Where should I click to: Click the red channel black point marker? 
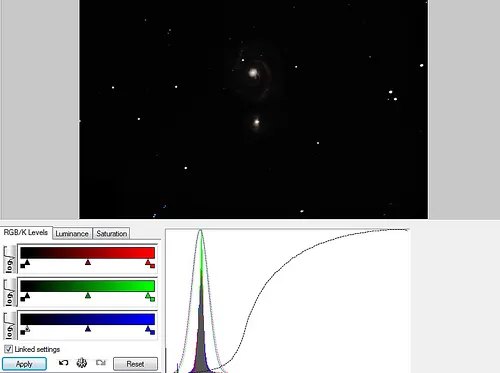[27, 263]
